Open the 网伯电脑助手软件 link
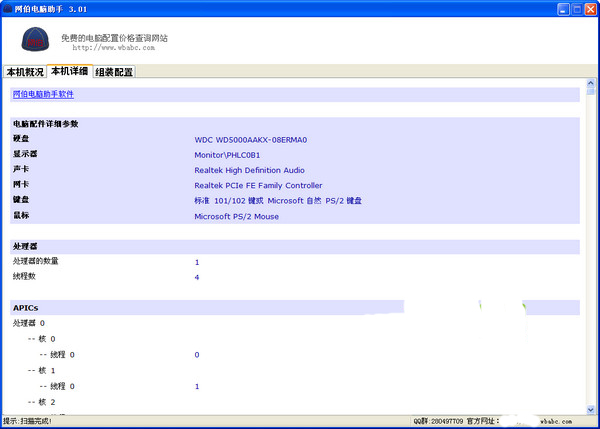This screenshot has width=600, height=429. click(43, 94)
